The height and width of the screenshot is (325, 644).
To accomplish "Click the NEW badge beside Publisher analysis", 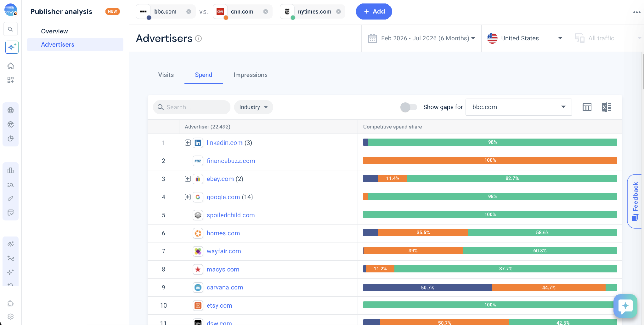I will 112,12.
